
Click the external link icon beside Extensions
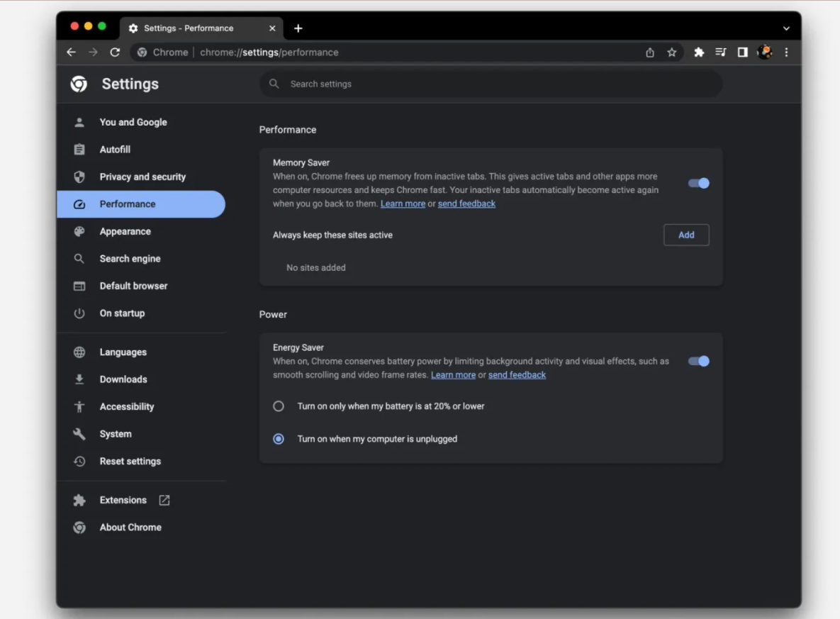164,500
